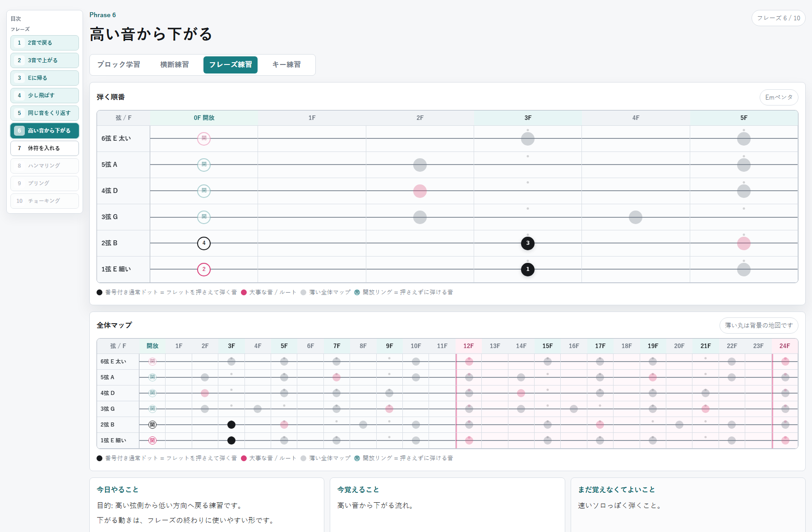Screen dimensions: 812x532
Task: Select phrase 8 「ハンマリング」
Action: (x=45, y=166)
